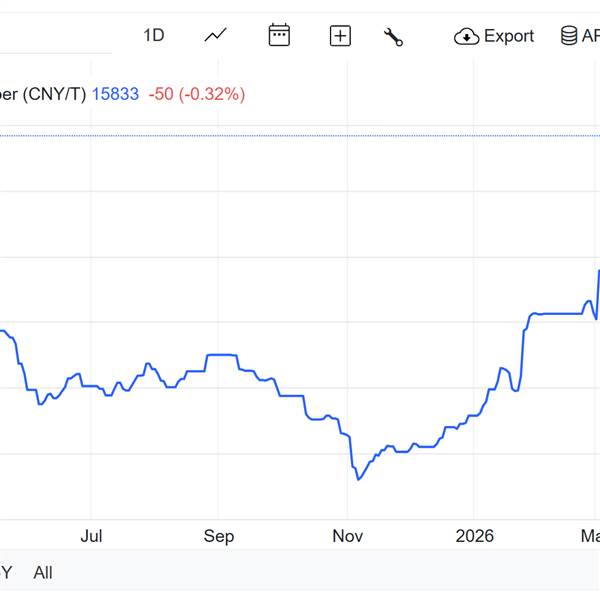The image size is (600, 600).
Task: Click the blue 15833 price value
Action: click(115, 94)
